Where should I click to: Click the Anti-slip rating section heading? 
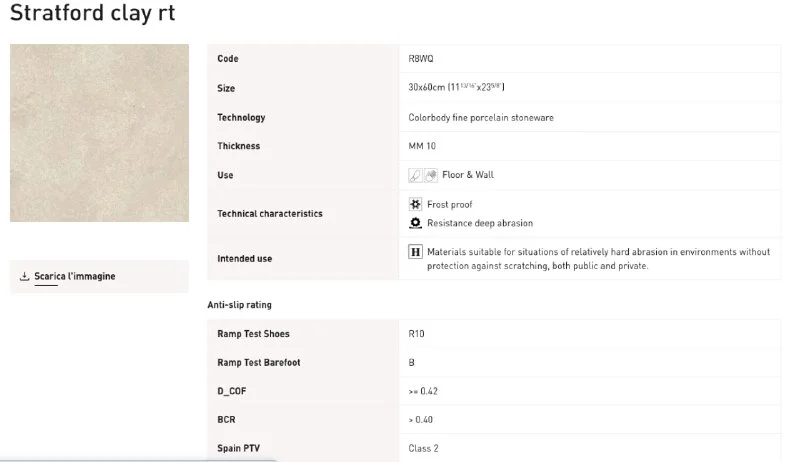(x=239, y=305)
